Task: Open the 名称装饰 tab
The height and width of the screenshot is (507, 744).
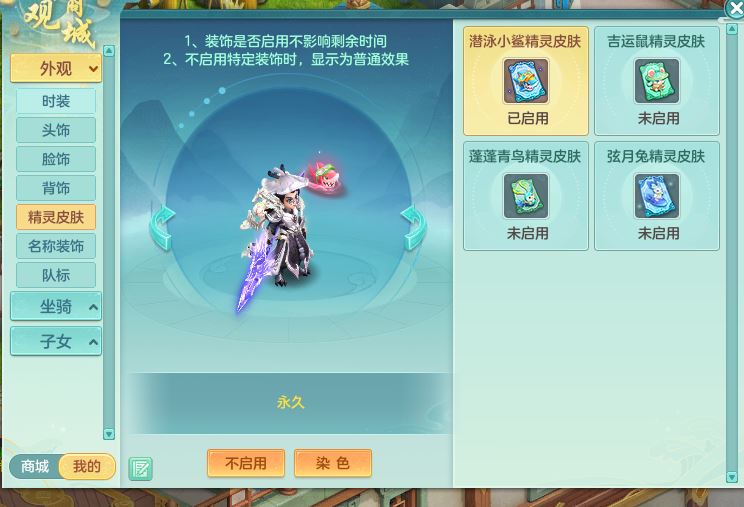Action: [x=56, y=246]
